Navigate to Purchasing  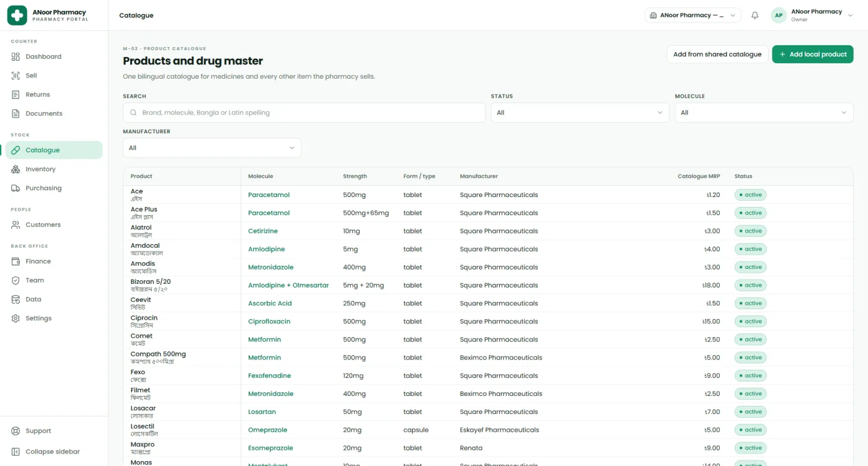[x=54, y=188]
